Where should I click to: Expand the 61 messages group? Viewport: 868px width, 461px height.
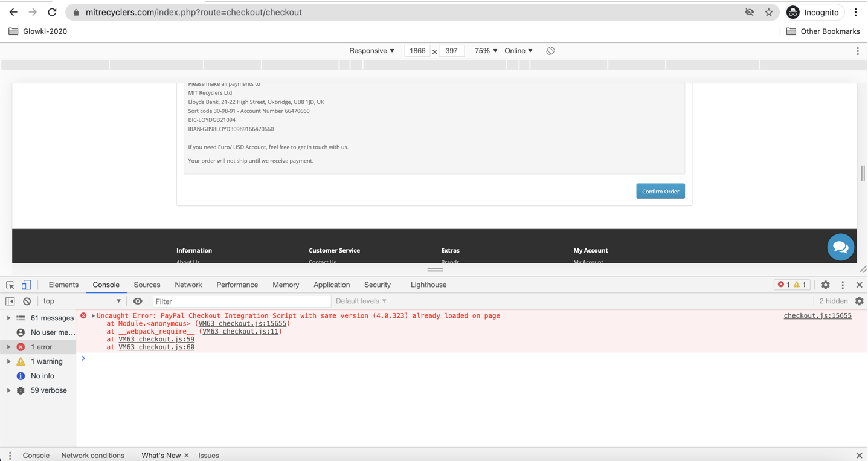[x=8, y=318]
